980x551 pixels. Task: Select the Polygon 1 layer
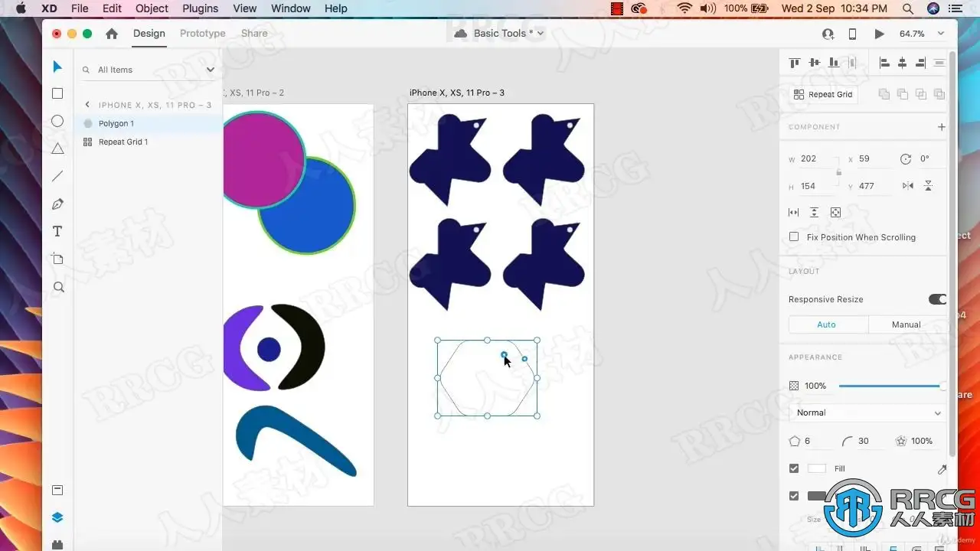[148, 123]
